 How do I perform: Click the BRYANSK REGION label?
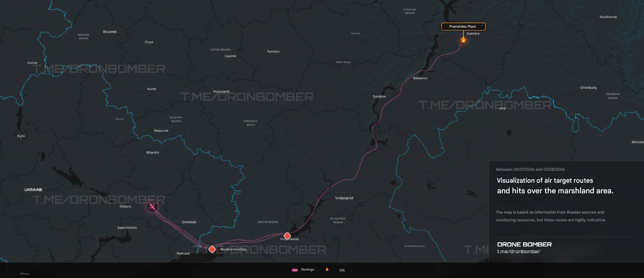tap(83, 37)
